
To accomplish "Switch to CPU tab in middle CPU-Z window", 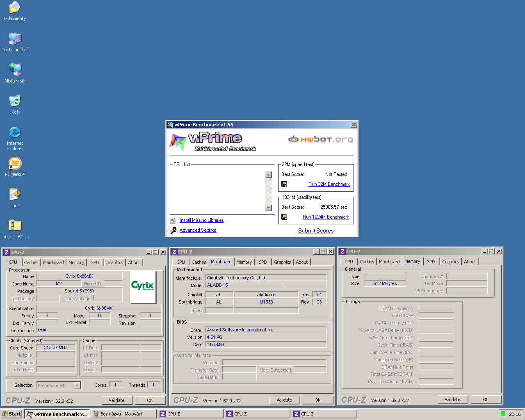I will pyautogui.click(x=181, y=262).
